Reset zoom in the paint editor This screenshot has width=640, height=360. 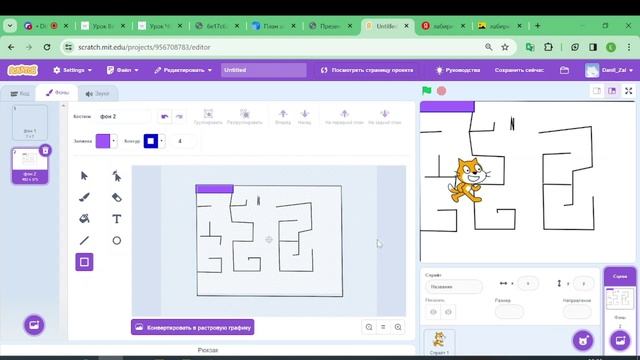coord(383,327)
